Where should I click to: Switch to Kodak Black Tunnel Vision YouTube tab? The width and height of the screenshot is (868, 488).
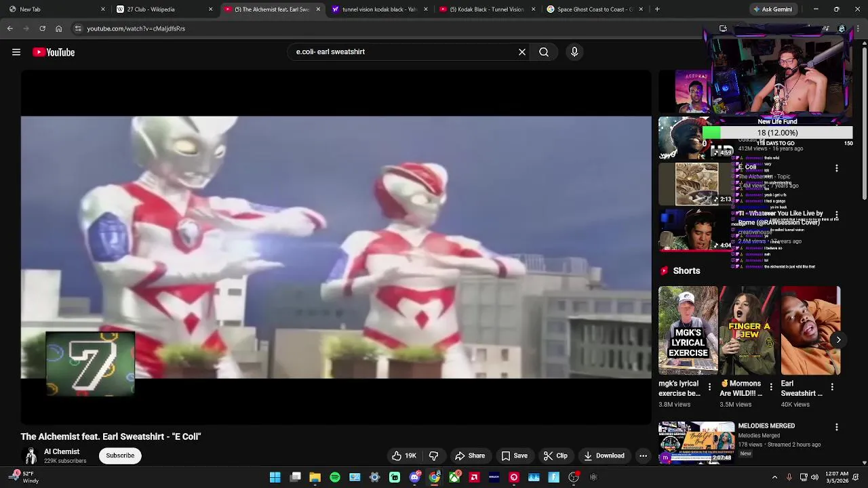486,9
